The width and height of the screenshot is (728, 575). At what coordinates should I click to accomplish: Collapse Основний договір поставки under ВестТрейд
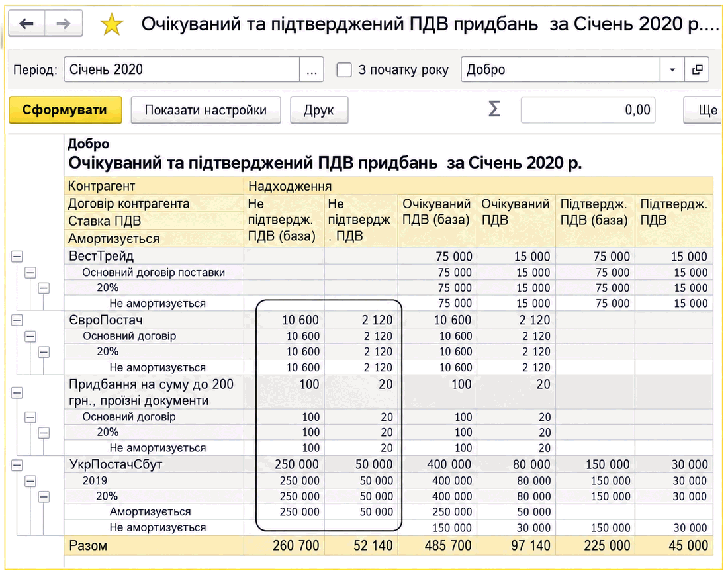(30, 273)
